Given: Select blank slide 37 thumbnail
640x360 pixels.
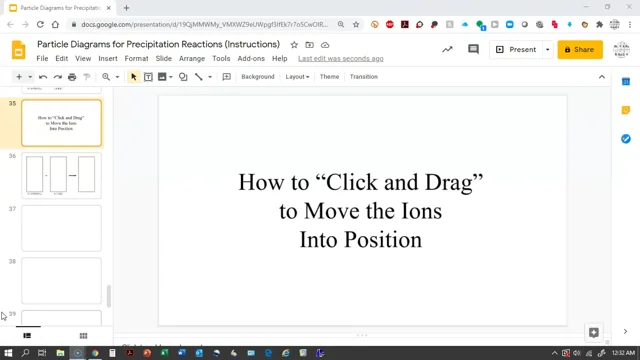Looking at the screenshot, I should [x=62, y=228].
